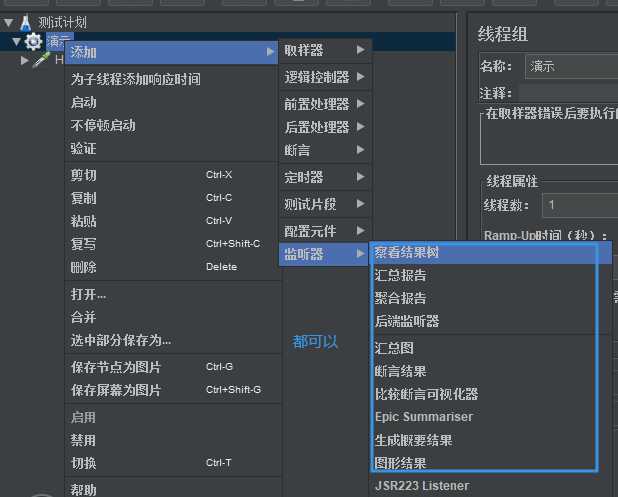The width and height of the screenshot is (618, 497).
Task: Choose 打开... menu entry
Action: 173,294
